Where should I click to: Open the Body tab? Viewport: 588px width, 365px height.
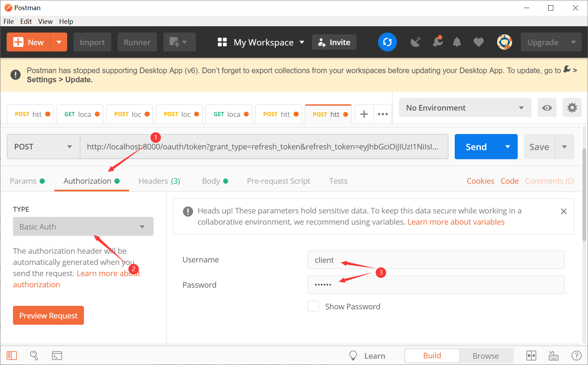pos(215,181)
